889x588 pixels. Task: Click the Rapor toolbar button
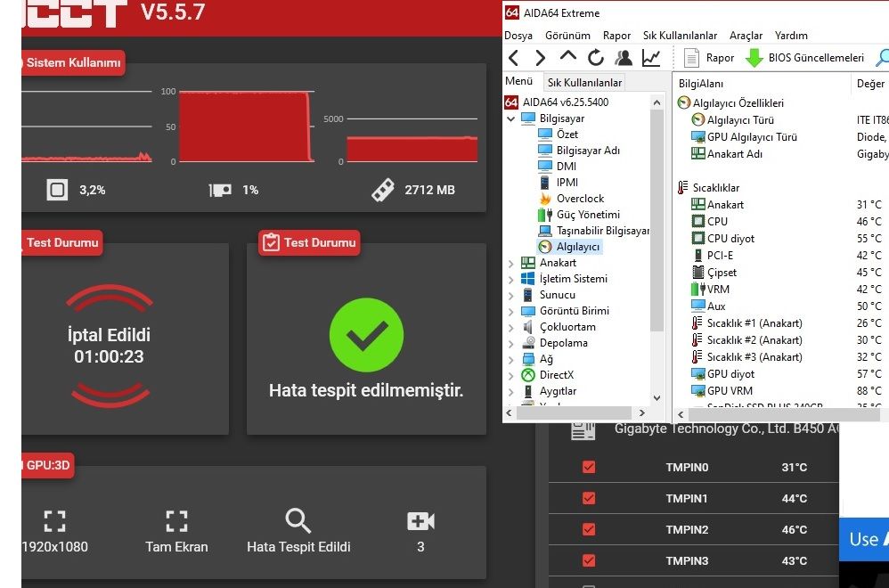709,58
